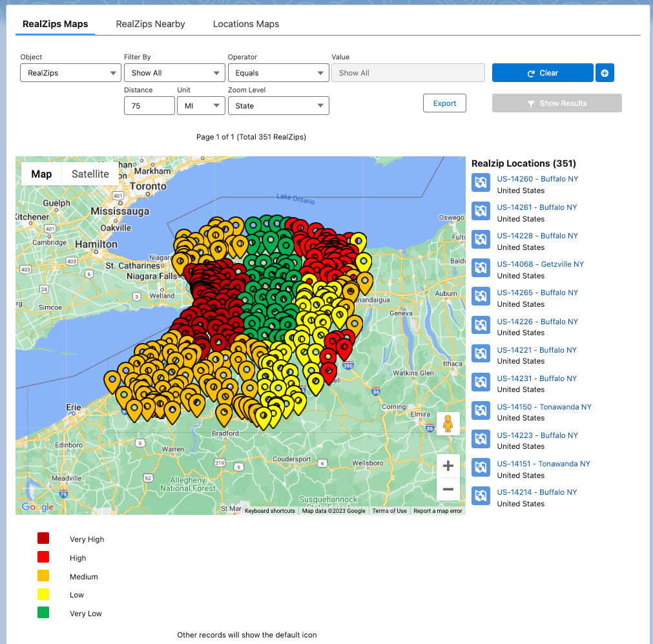Switch the map to Satellite view
The height and width of the screenshot is (644, 653).
coord(90,174)
